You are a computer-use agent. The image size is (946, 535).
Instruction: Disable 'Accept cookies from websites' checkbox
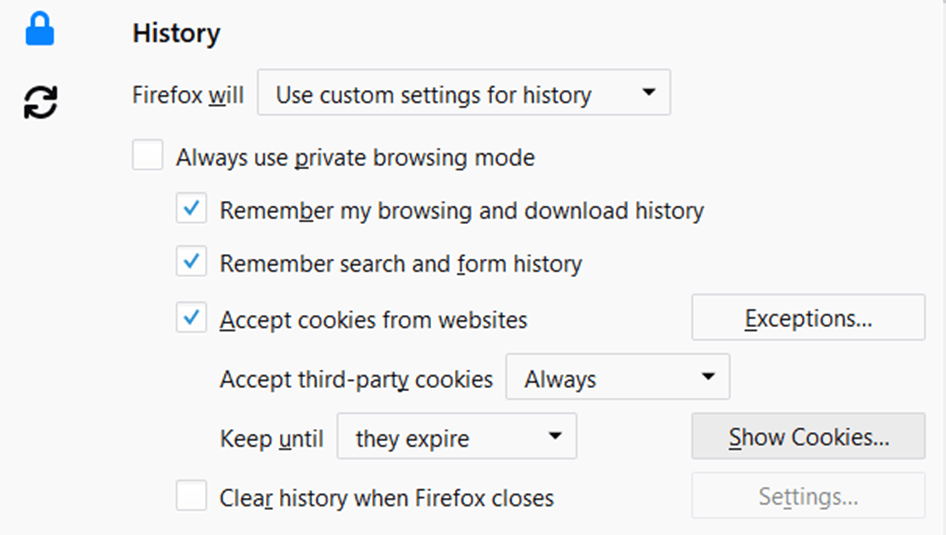[x=191, y=319]
